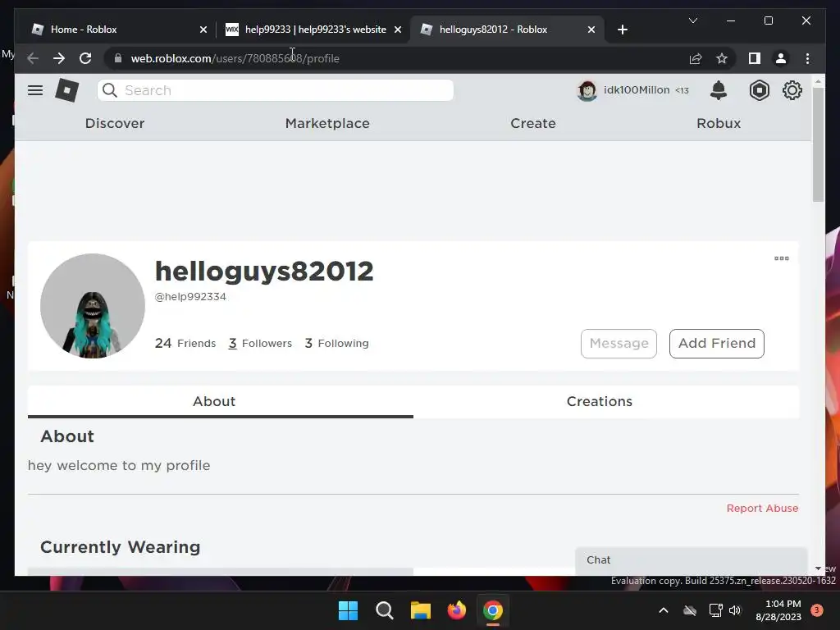
Task: Share this page using the share icon
Action: click(696, 58)
